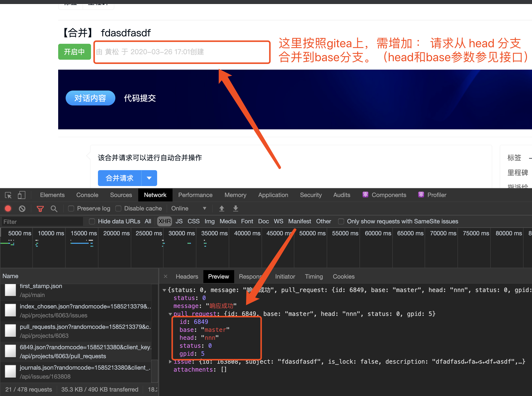Select pull_requests.json request icon

point(10,331)
